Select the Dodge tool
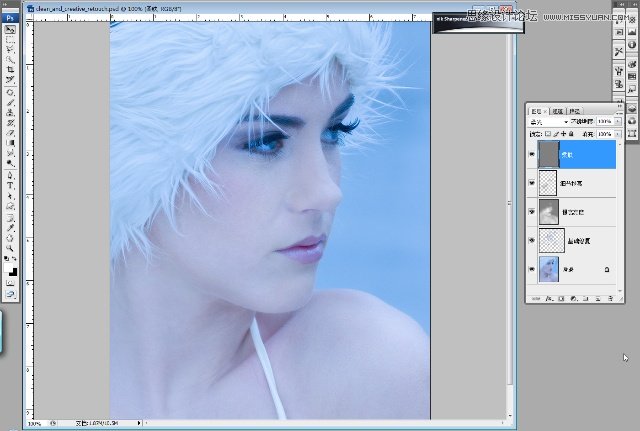640x431 pixels. coord(10,163)
